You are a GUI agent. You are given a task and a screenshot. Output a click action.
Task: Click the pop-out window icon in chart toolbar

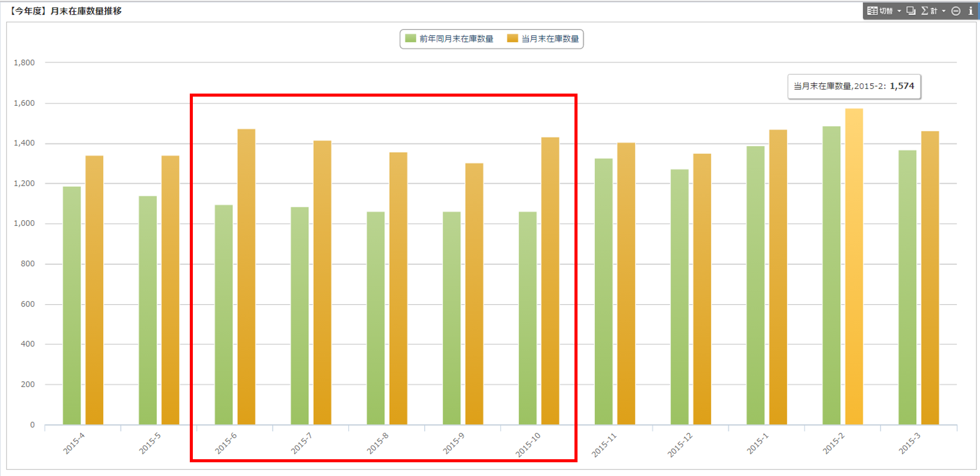pos(911,11)
